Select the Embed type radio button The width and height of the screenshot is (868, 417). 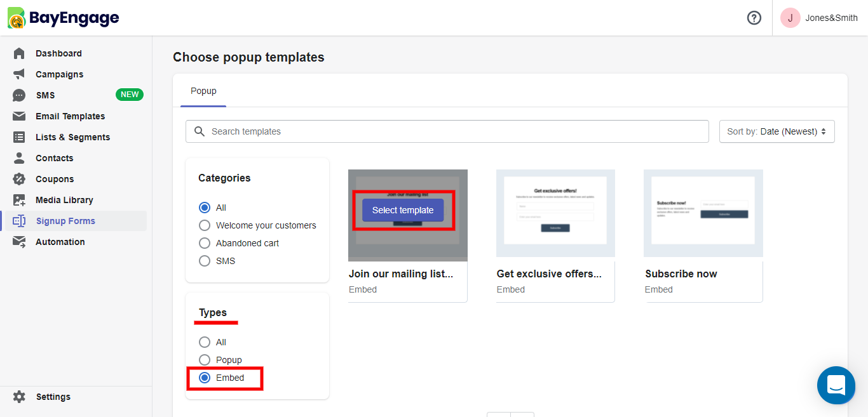point(205,378)
